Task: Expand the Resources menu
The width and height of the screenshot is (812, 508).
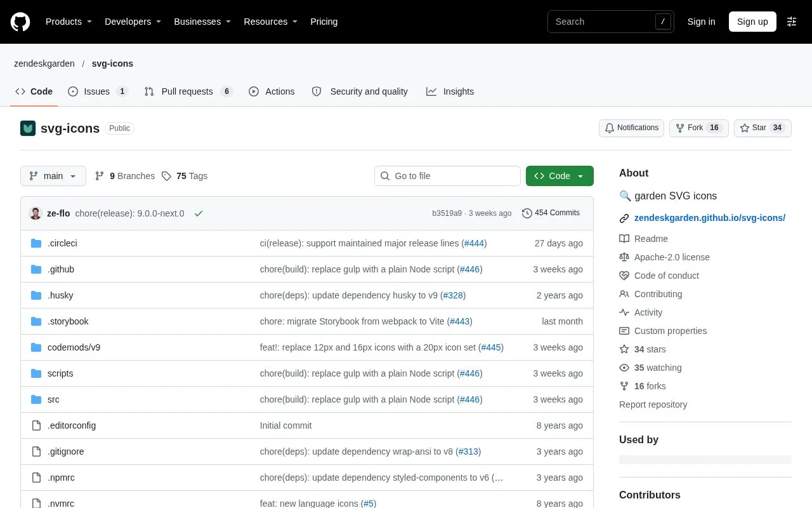Action: (271, 22)
